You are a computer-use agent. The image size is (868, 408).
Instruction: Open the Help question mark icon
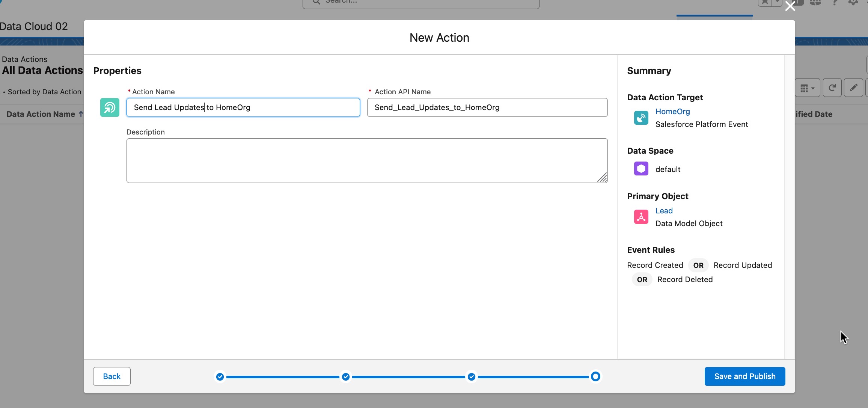click(x=835, y=3)
